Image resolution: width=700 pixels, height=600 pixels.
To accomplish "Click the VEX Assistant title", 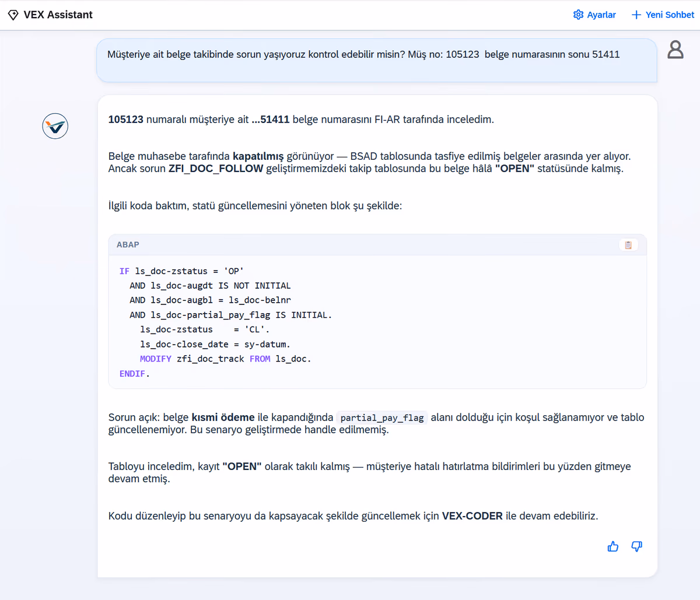I will 58,15.
